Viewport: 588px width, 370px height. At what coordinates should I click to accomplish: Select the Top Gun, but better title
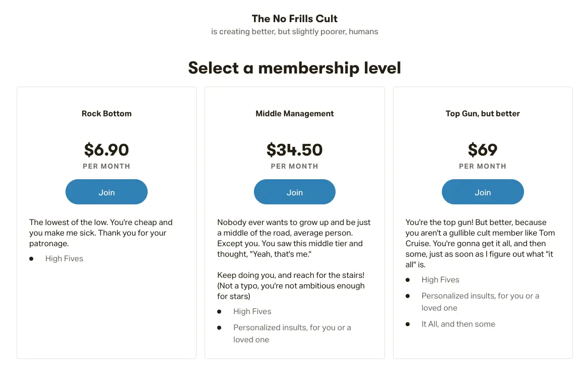(x=482, y=113)
